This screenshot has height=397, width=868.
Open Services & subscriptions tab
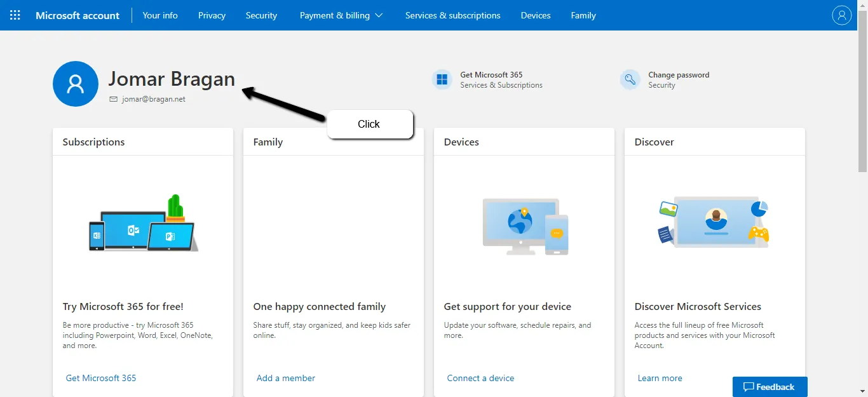pos(452,15)
